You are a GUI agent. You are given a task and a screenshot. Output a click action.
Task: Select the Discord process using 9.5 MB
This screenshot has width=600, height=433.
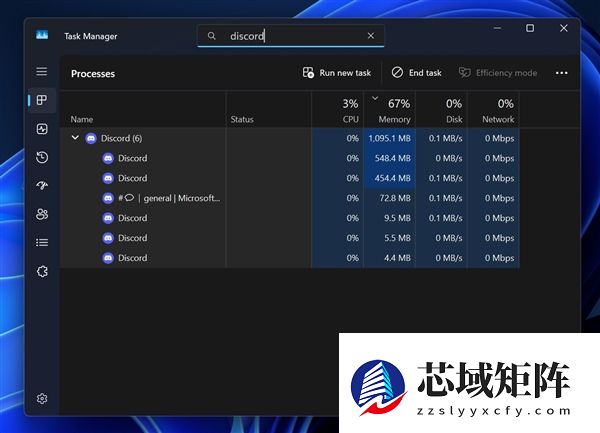(x=290, y=218)
